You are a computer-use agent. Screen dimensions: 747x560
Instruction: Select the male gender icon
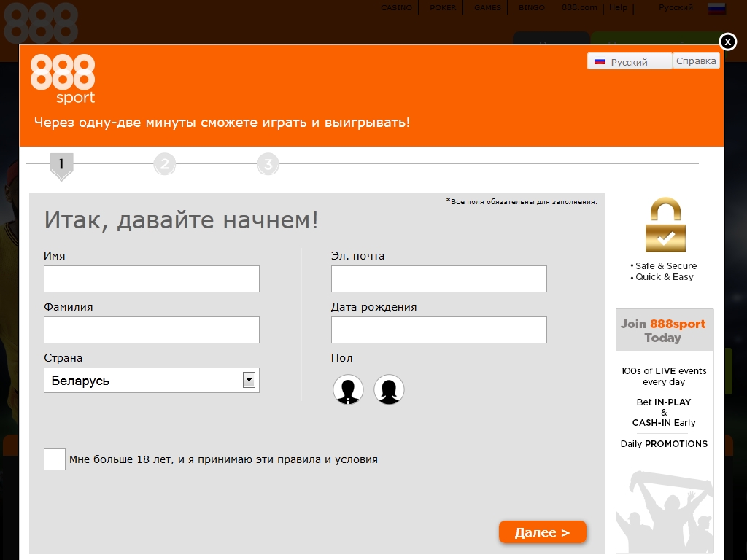click(348, 389)
